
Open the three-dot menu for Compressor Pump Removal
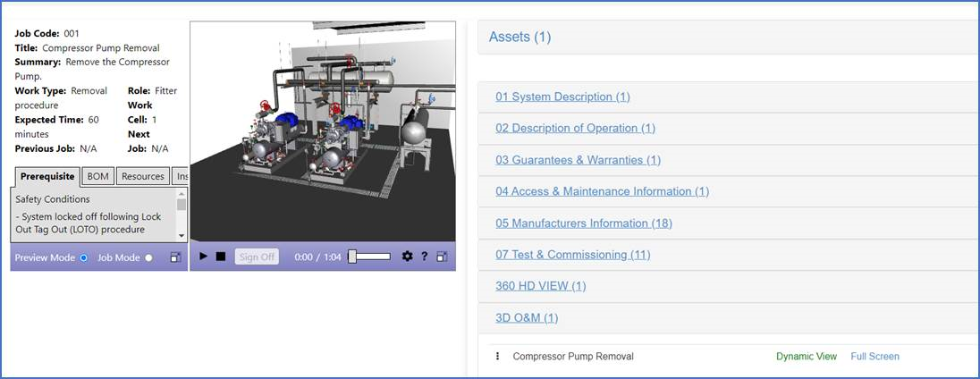tap(497, 356)
